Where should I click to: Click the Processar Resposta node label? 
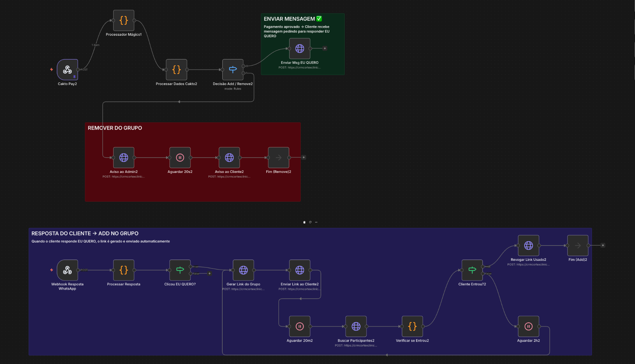124,284
